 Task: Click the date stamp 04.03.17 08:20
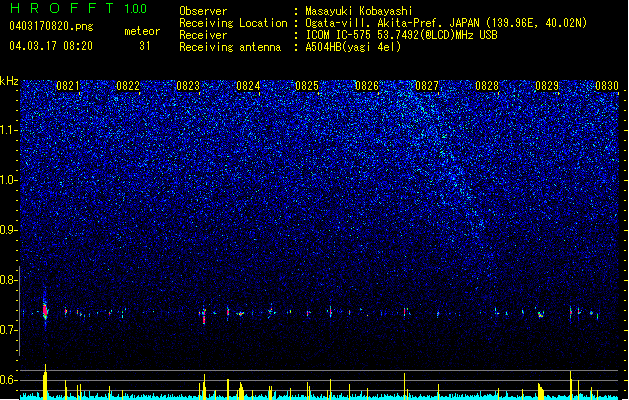pyautogui.click(x=51, y=46)
